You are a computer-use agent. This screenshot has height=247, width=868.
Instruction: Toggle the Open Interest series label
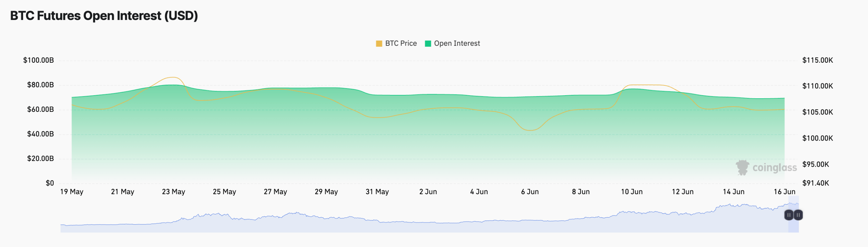[457, 43]
